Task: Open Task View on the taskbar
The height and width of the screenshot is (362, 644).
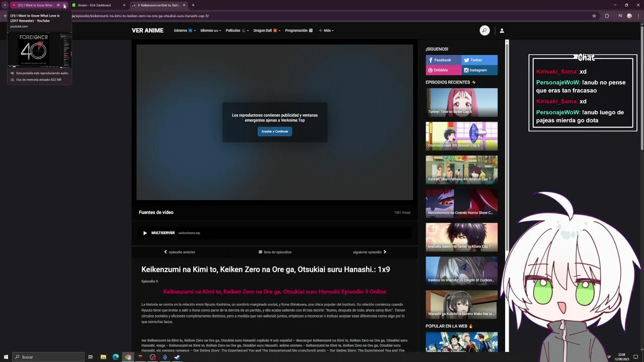Action: [91, 357]
